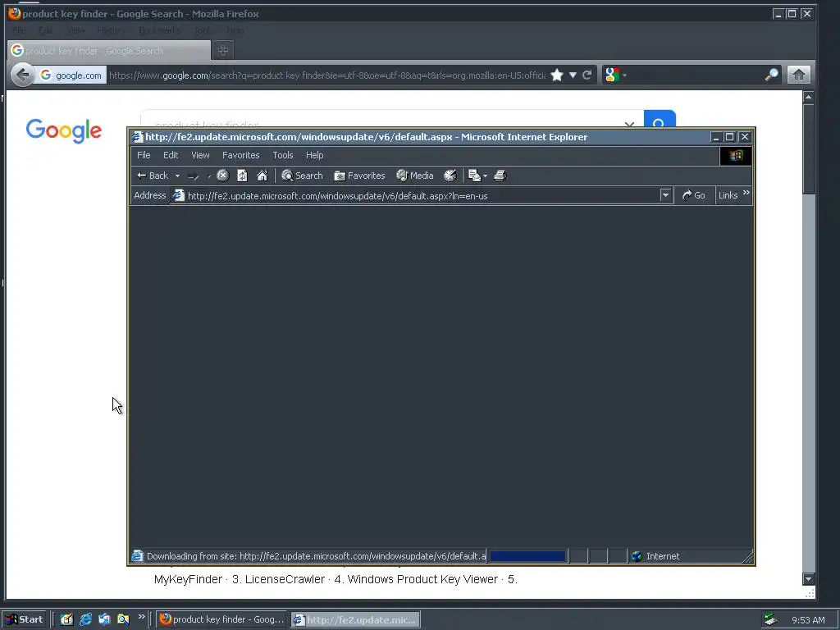Click the Firefox Back arrow button
Screen dimensions: 840x630
point(22,75)
